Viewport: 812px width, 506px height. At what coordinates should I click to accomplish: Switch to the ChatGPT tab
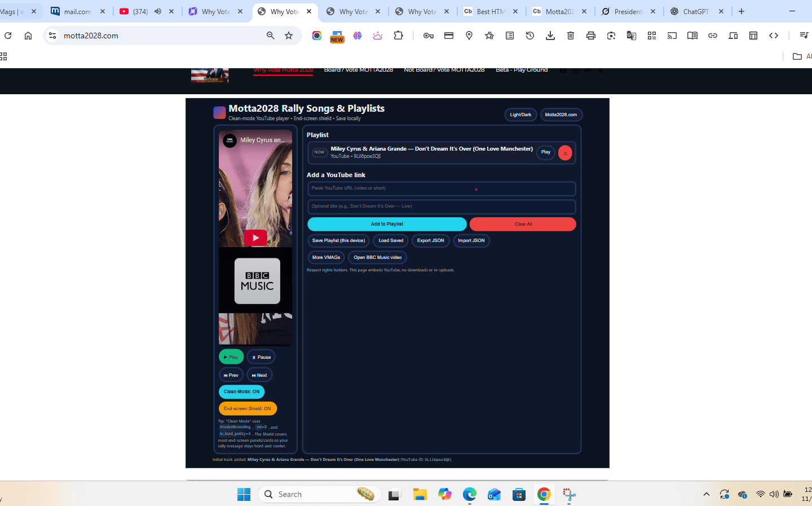[696, 11]
